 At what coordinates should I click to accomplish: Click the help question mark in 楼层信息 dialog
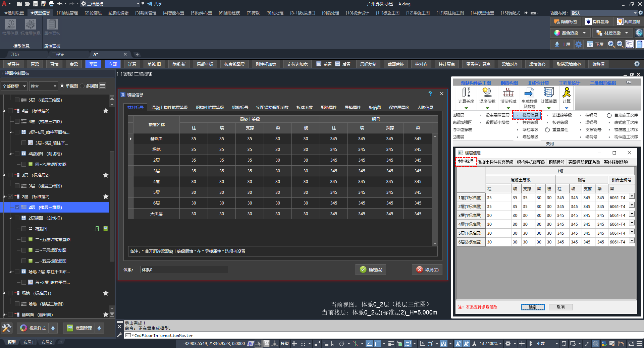[x=430, y=94]
